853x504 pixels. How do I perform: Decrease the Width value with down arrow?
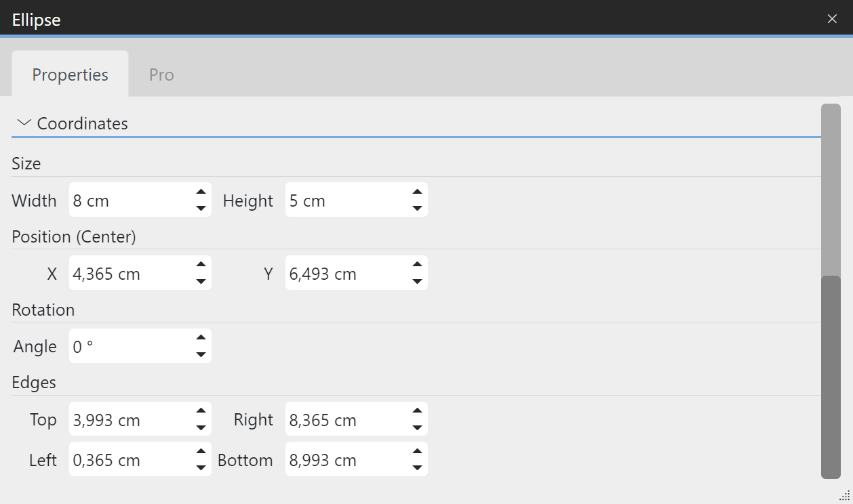[201, 208]
